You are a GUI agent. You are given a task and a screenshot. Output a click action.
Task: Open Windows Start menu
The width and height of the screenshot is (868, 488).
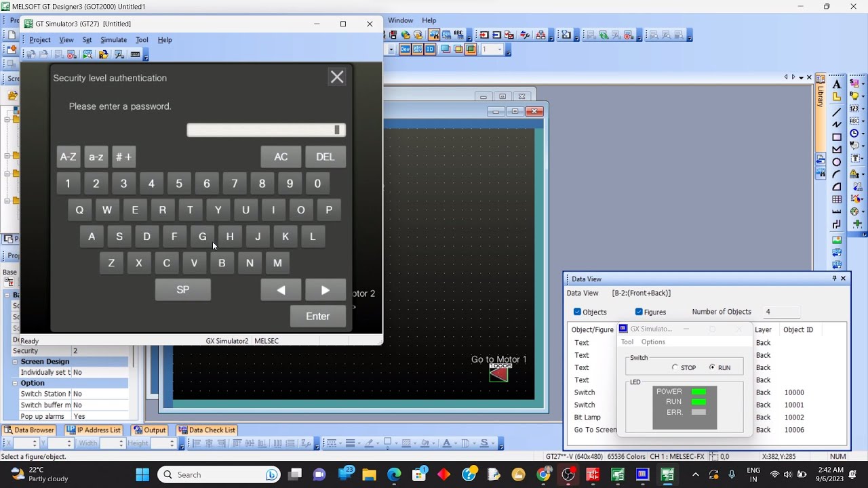(142, 474)
